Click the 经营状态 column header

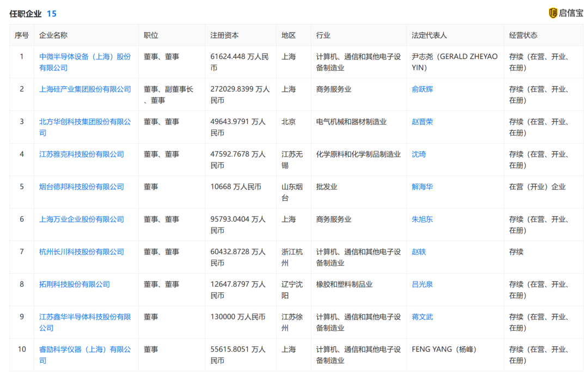[x=523, y=35]
